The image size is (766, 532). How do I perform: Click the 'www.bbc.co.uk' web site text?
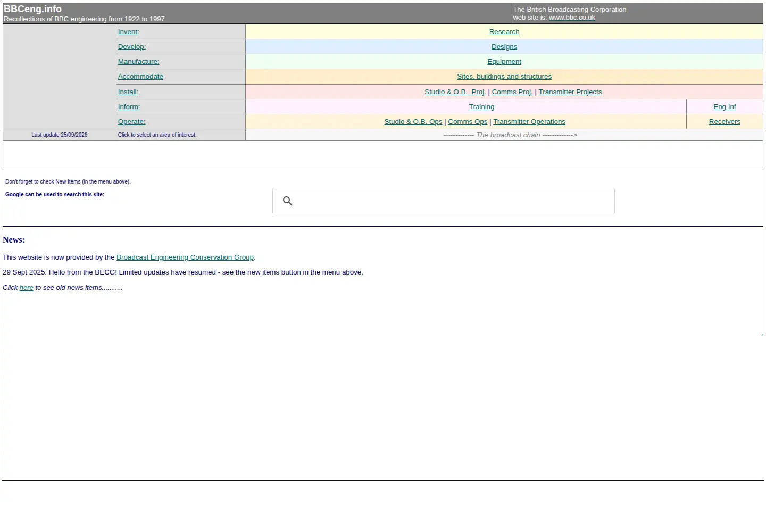[x=572, y=18]
